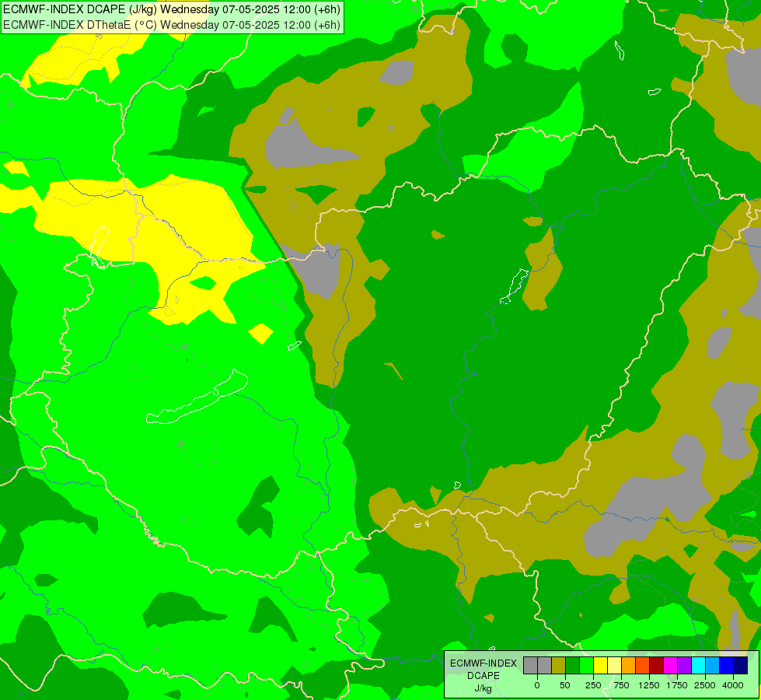Click the olive swatch in DCAPE legend
The height and width of the screenshot is (700, 761).
pos(559,666)
